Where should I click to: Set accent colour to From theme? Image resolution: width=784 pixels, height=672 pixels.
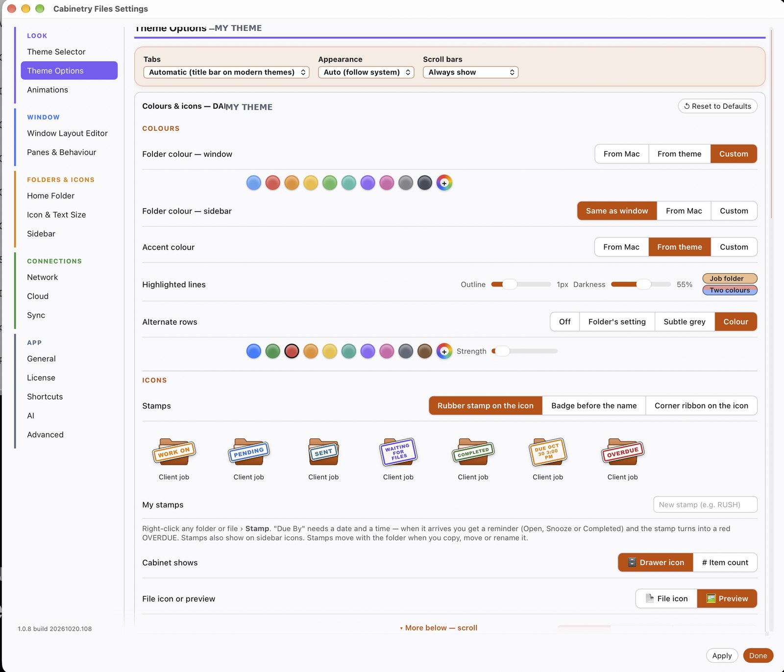pos(680,247)
